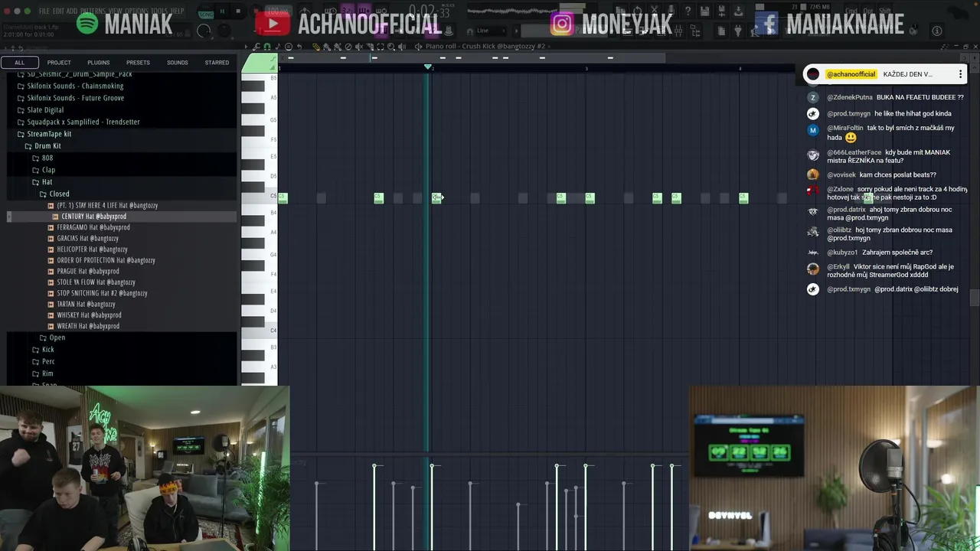Switch to the ALL browser tab
This screenshot has width=980, height=551.
coord(20,63)
